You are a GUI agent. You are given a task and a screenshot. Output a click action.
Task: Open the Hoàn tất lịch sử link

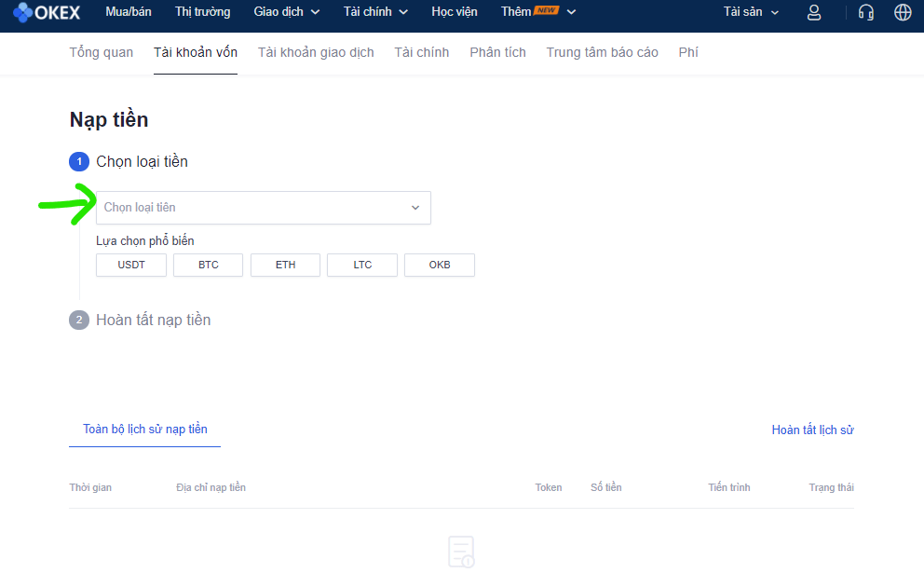812,430
